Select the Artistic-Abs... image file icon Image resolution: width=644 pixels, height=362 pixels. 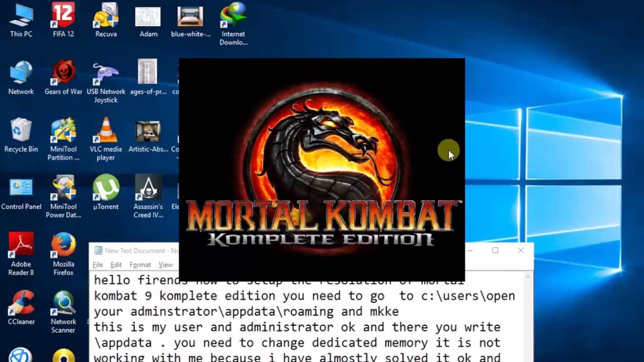pyautogui.click(x=148, y=135)
